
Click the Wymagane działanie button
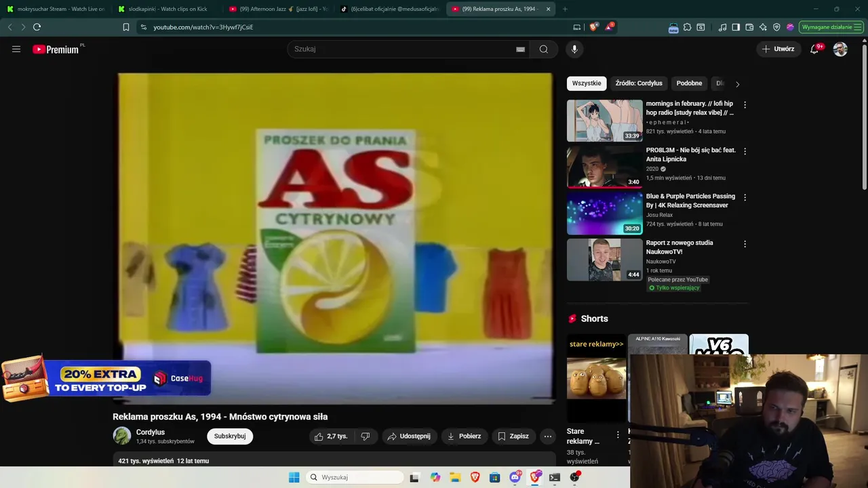tap(831, 27)
